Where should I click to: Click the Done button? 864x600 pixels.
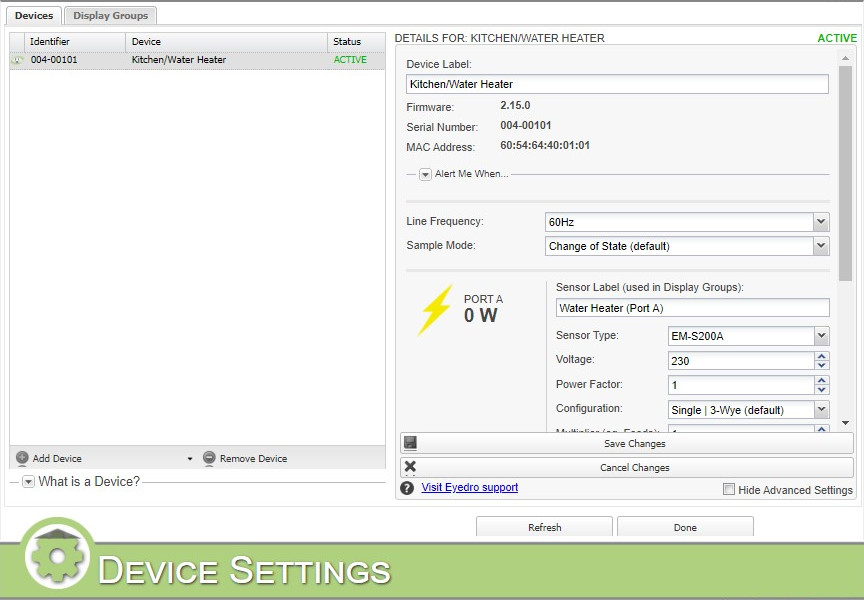pos(685,526)
